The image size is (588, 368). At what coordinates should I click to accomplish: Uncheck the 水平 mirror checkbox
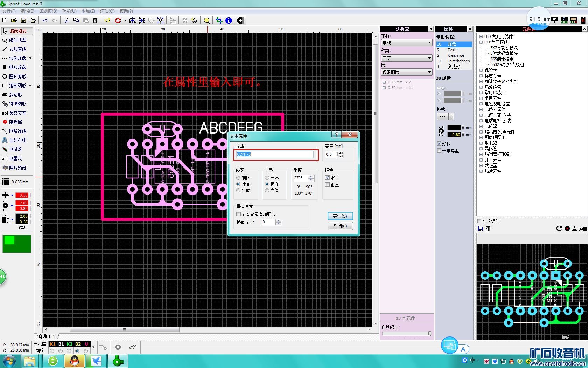tap(328, 178)
